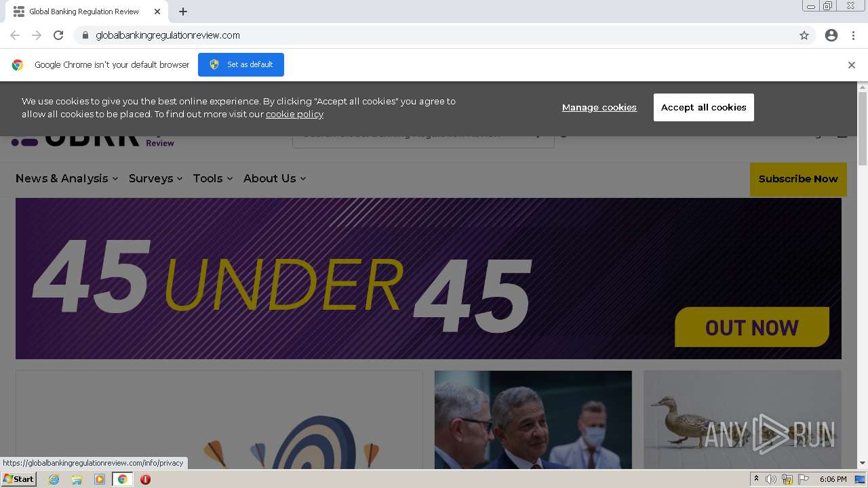
Task: Open the cookie policy link
Action: click(x=294, y=114)
